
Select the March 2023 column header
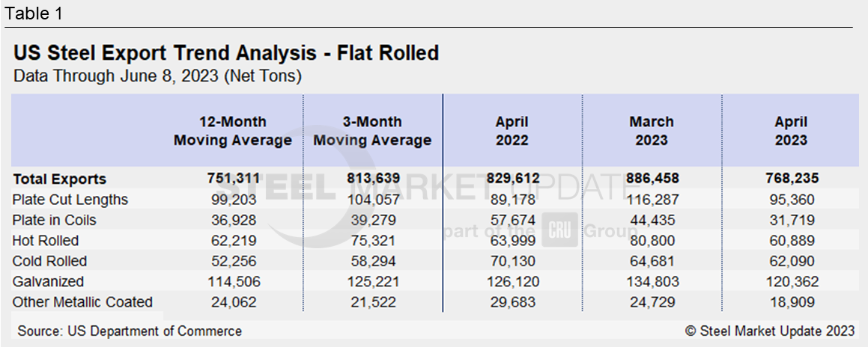652,131
